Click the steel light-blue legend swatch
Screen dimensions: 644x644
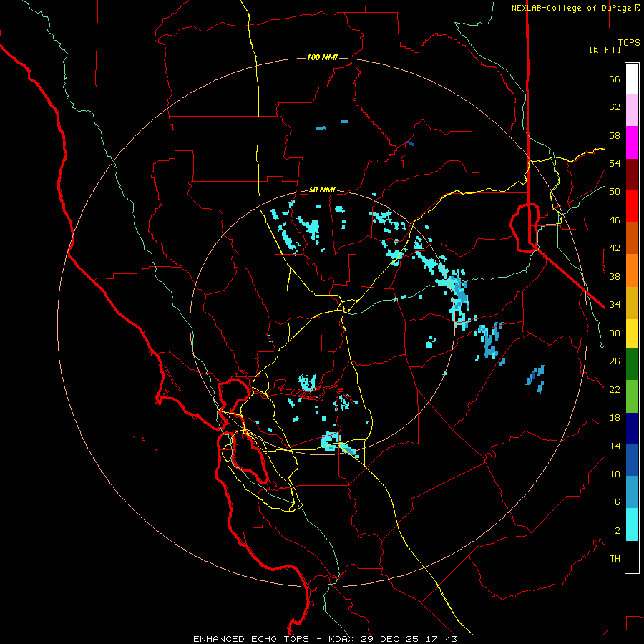click(x=632, y=492)
